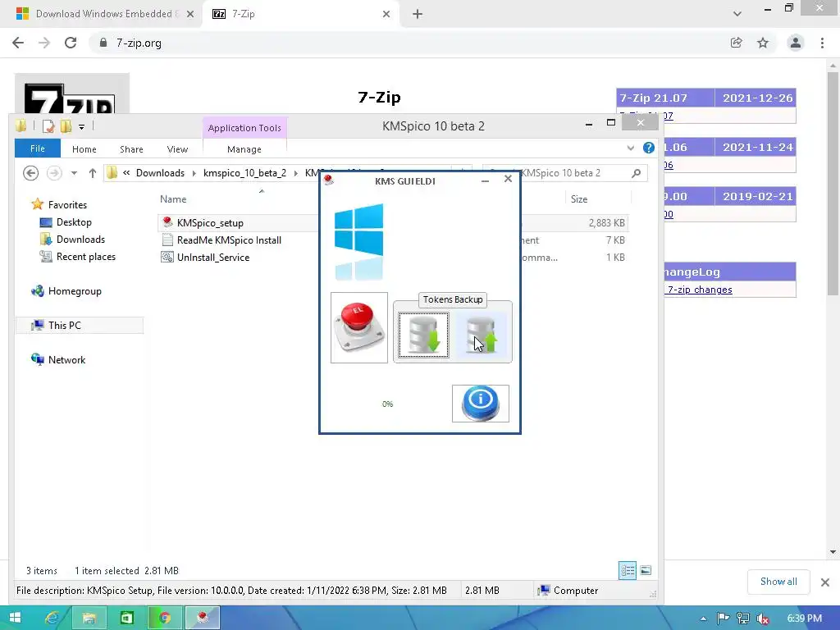
Task: Click New folder icon in Explorer quick access toolbar
Action: tap(66, 126)
